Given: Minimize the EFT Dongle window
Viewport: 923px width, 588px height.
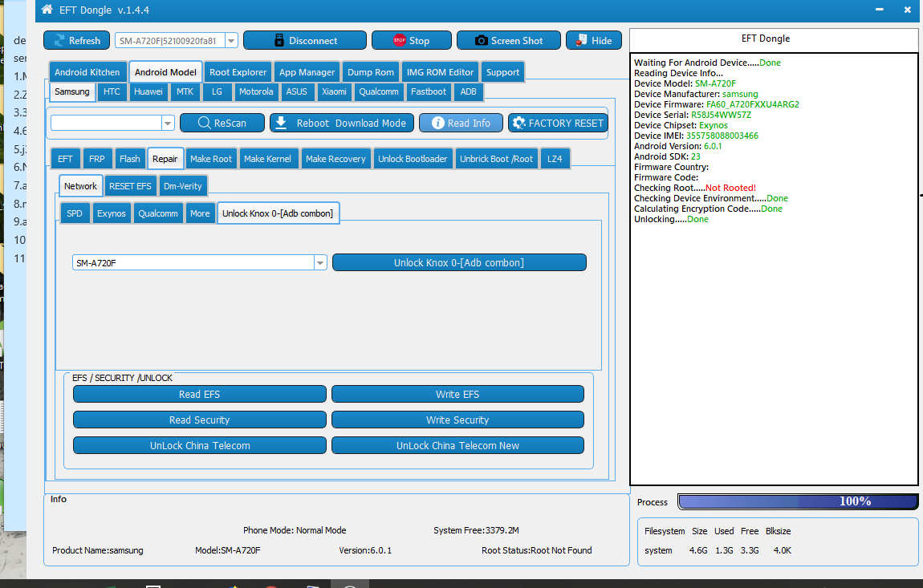Looking at the screenshot, I should [x=880, y=10].
